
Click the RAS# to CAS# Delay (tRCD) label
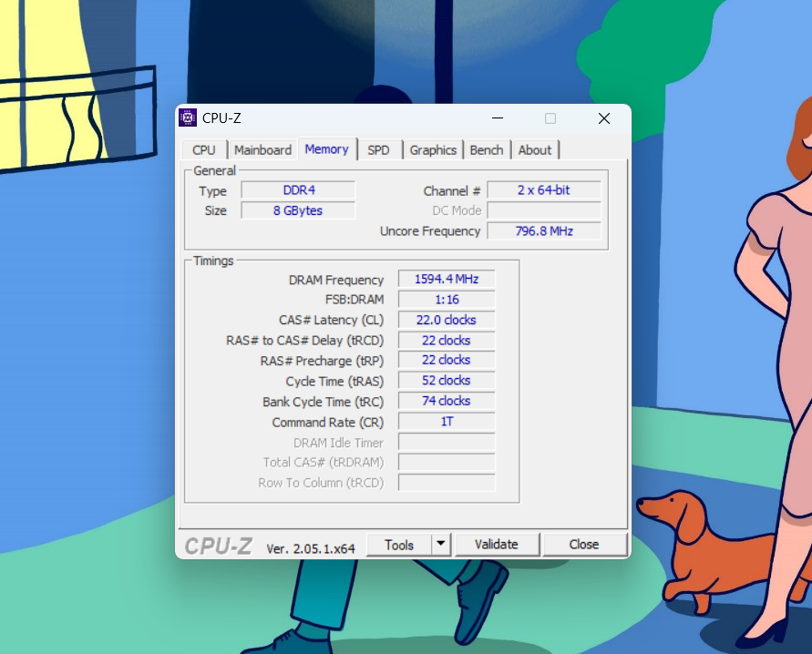click(x=305, y=341)
